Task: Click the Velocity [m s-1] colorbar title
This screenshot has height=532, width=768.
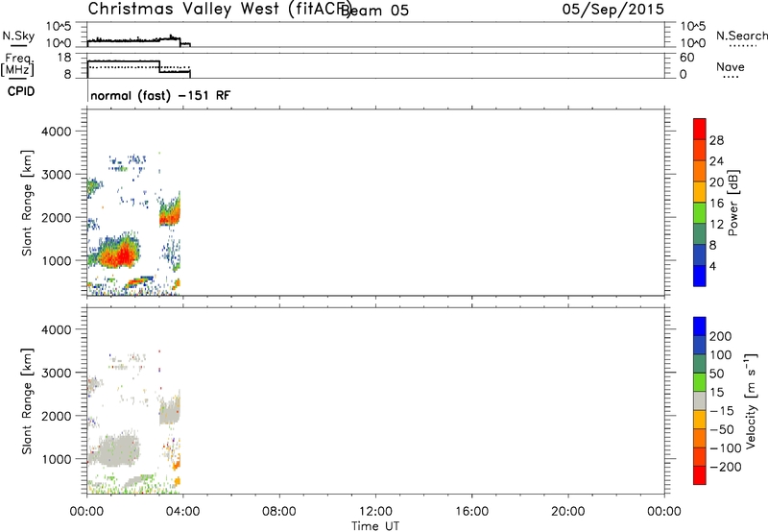Action: 751,400
